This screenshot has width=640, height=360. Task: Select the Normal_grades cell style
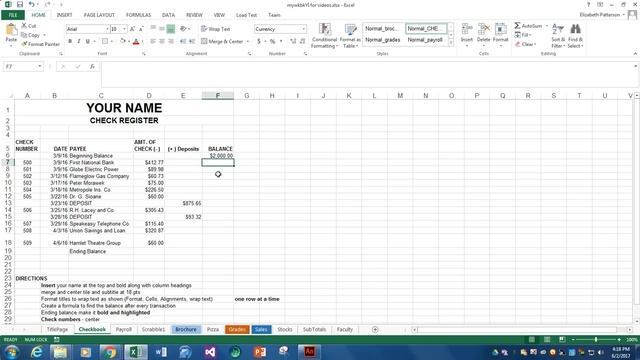click(382, 40)
